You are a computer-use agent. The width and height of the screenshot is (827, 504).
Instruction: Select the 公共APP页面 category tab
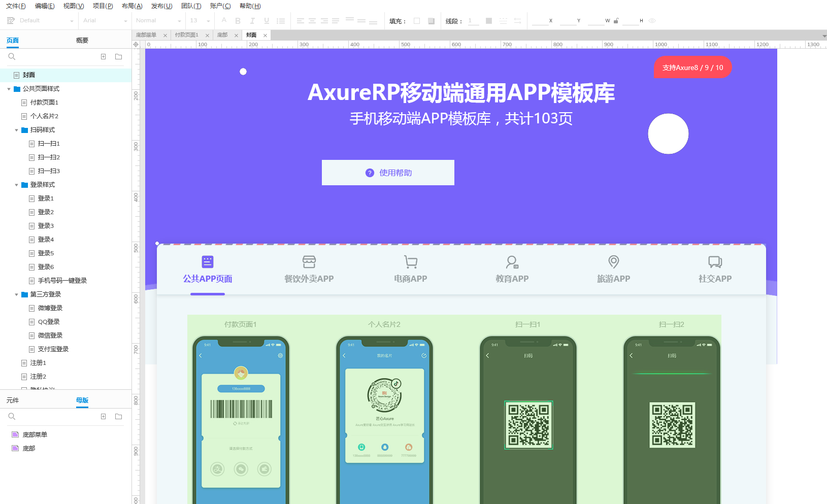click(x=208, y=270)
